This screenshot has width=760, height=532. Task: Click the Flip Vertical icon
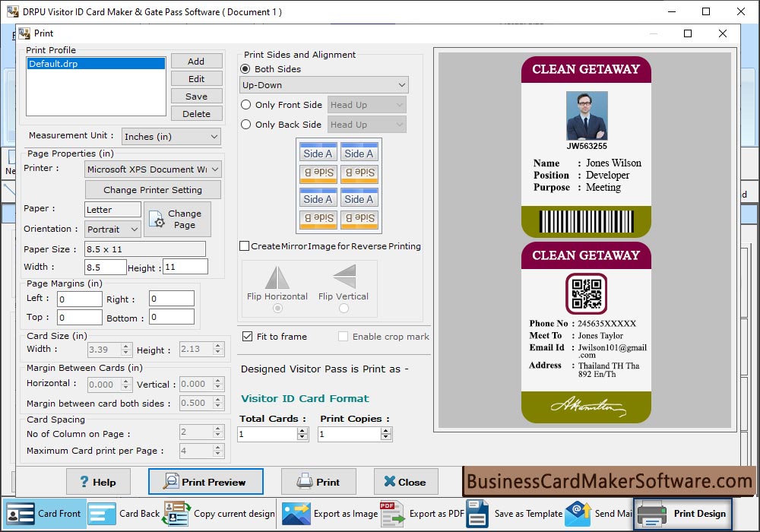344,276
